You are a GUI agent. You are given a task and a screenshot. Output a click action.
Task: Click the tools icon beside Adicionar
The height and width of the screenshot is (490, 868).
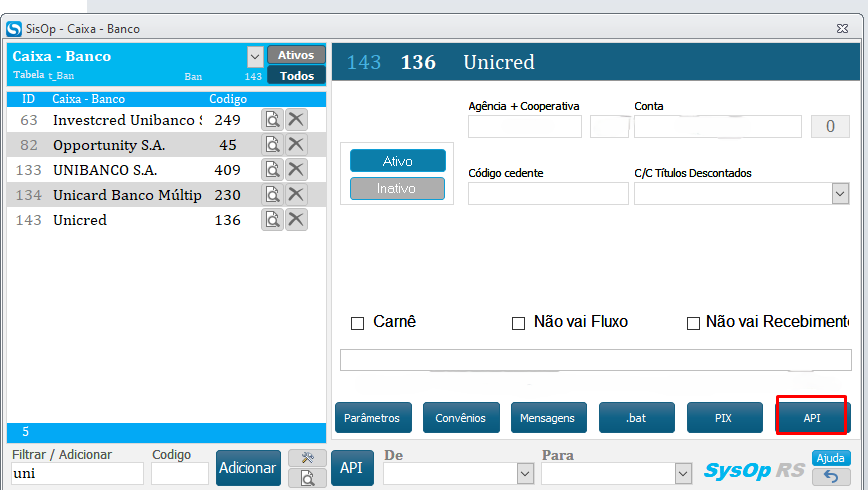pyautogui.click(x=307, y=458)
